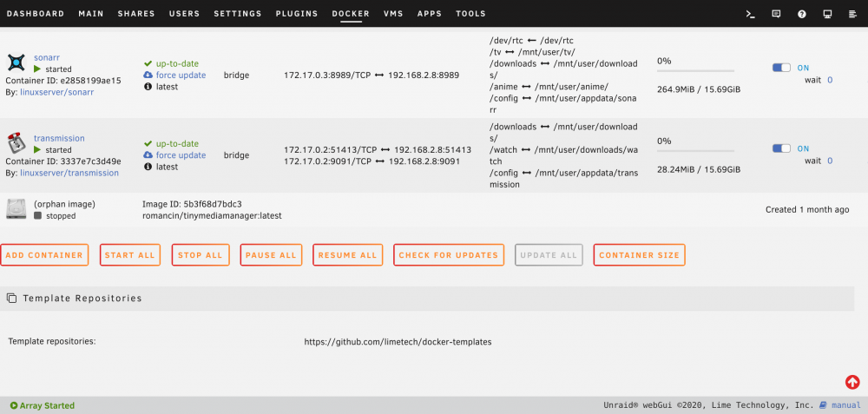The height and width of the screenshot is (414, 868).
Task: Click Created 1 month ago text
Action: (x=807, y=210)
